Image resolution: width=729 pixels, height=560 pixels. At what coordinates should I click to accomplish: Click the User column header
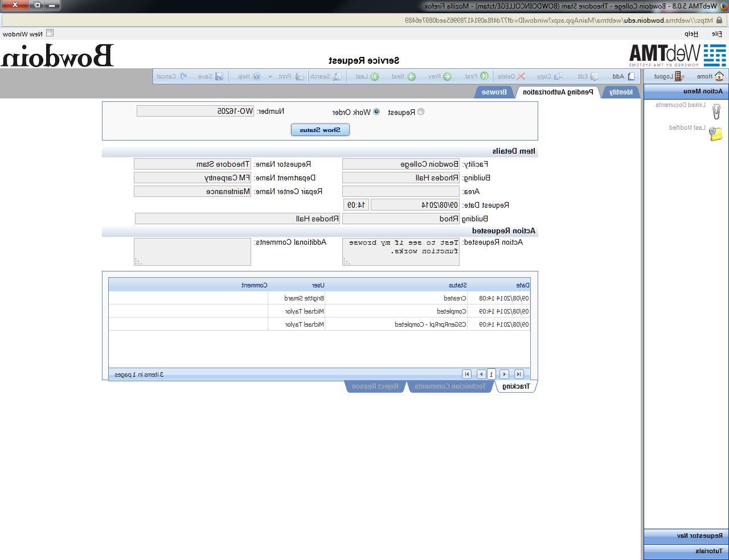(318, 285)
